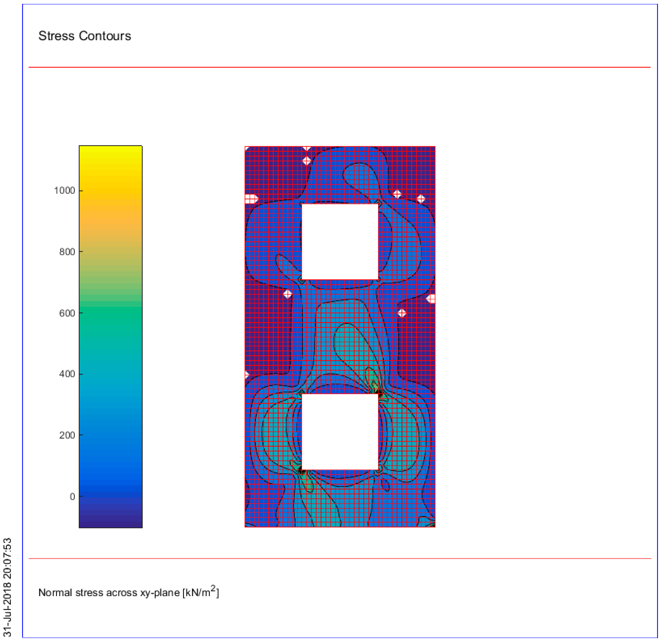663x644 pixels.
Task: Click the colorbar label 800
Action: [67, 252]
